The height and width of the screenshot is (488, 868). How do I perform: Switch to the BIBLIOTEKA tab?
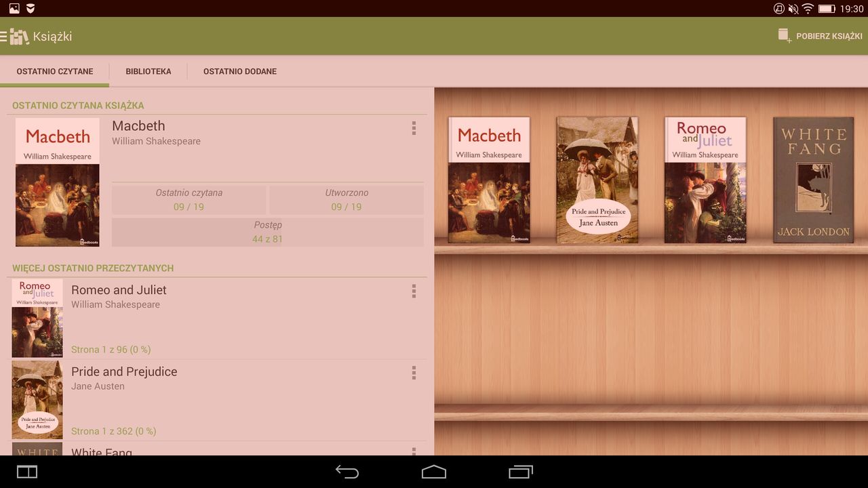coord(149,71)
